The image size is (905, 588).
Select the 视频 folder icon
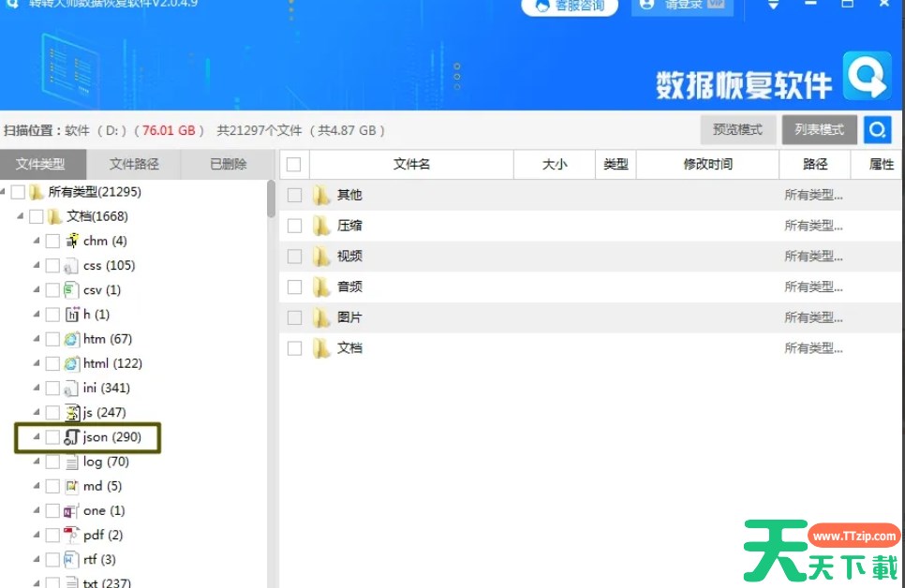[x=322, y=256]
